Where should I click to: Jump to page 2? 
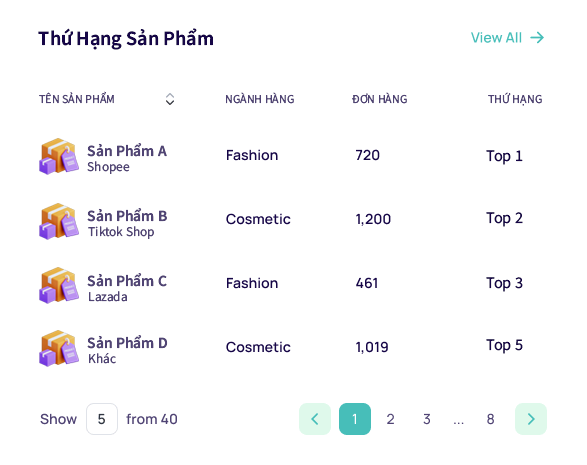pos(390,419)
